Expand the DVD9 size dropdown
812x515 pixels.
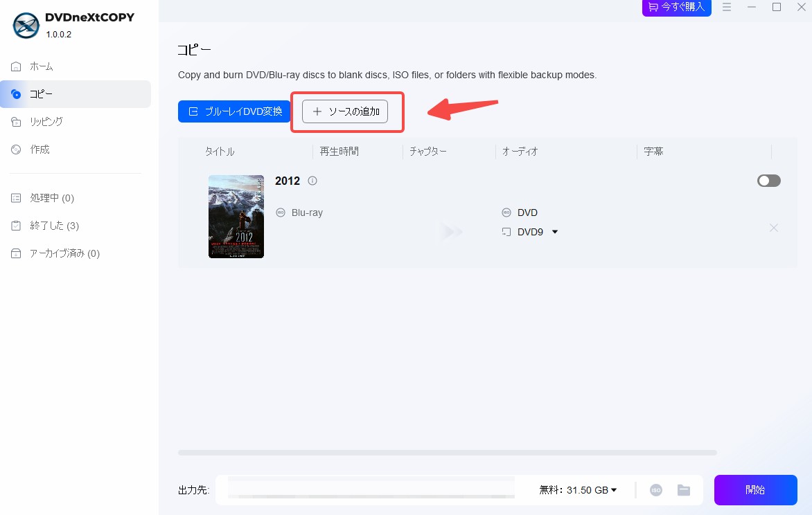point(555,232)
